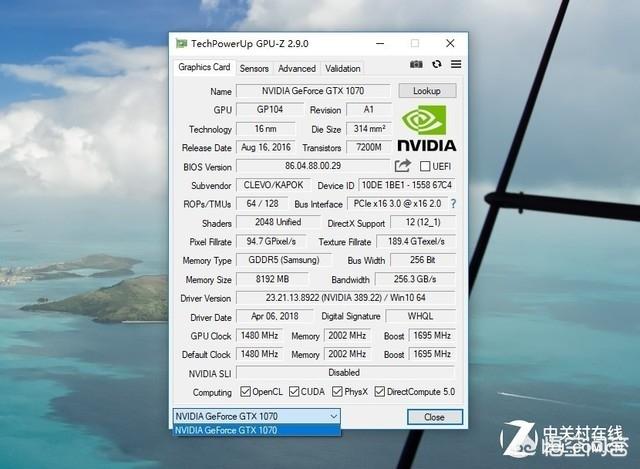Click DirectX Support value 12 (12_1)

point(423,222)
